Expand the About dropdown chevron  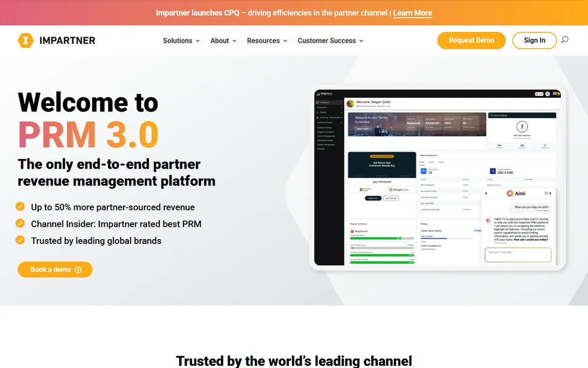tap(234, 41)
